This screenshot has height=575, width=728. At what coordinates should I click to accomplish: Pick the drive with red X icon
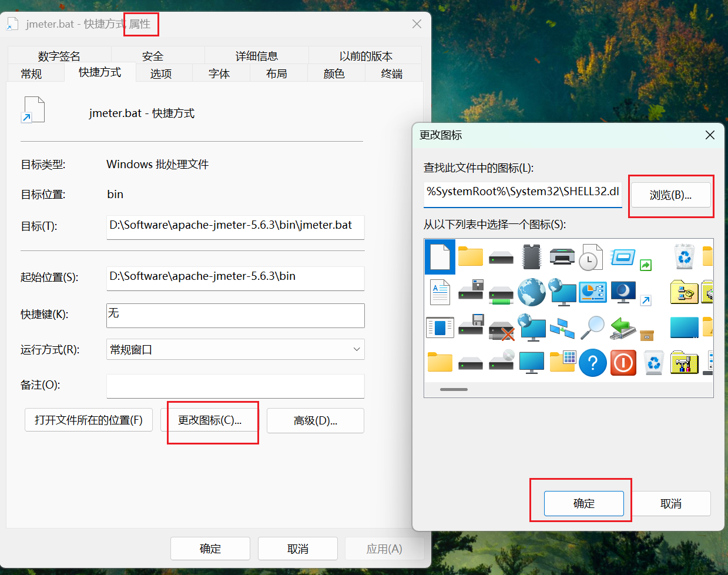[x=501, y=330]
